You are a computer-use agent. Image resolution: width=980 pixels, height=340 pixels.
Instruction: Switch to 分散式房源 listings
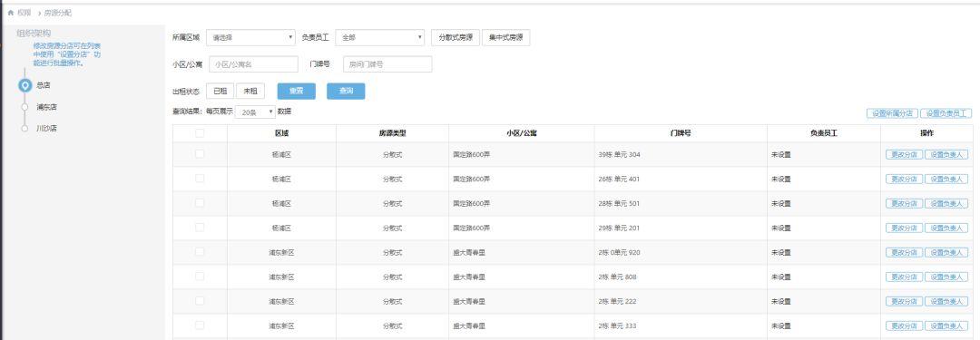point(456,37)
